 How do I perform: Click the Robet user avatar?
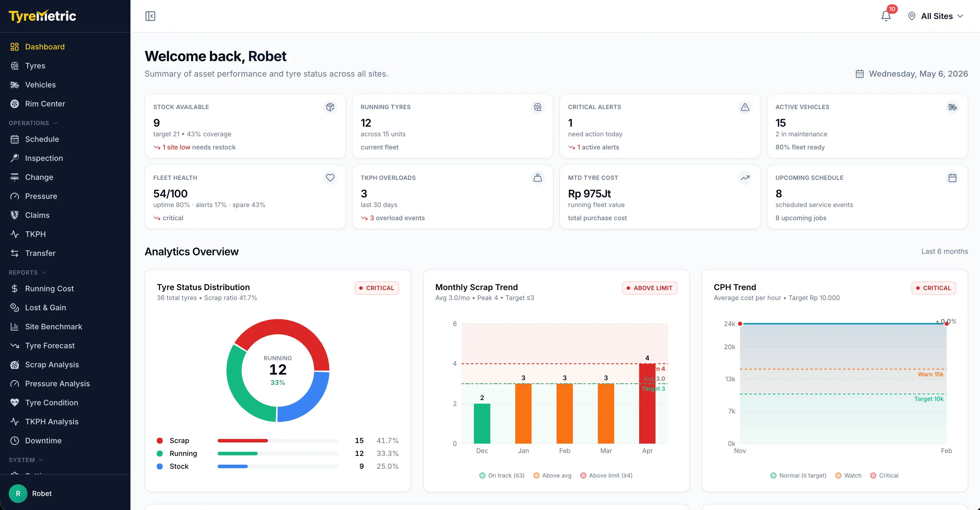[18, 493]
